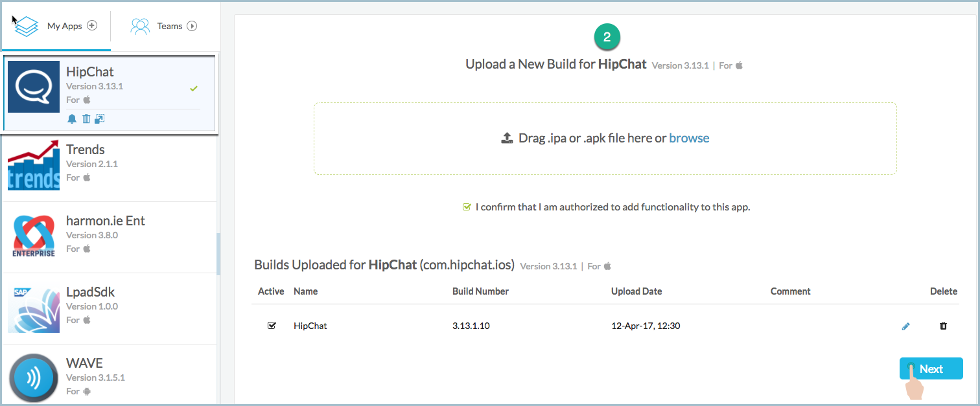The width and height of the screenshot is (980, 406).
Task: Edit comment with pencil icon for HipChat build
Action: [905, 326]
